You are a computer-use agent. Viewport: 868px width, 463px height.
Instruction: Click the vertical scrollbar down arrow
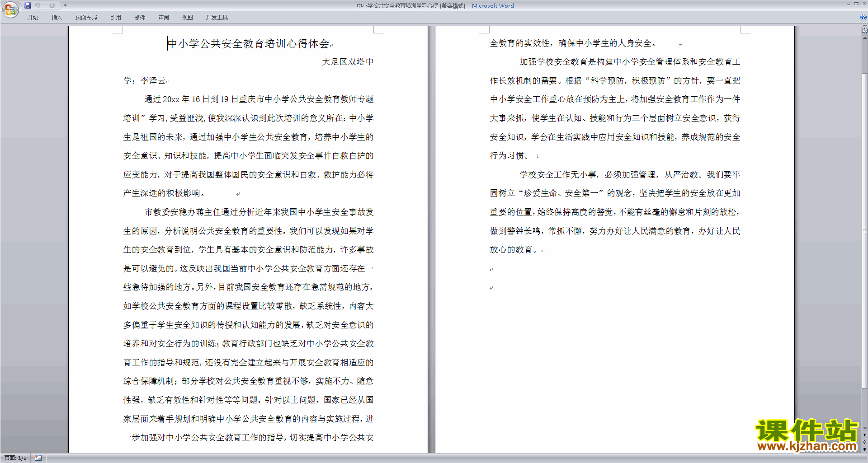click(x=864, y=428)
